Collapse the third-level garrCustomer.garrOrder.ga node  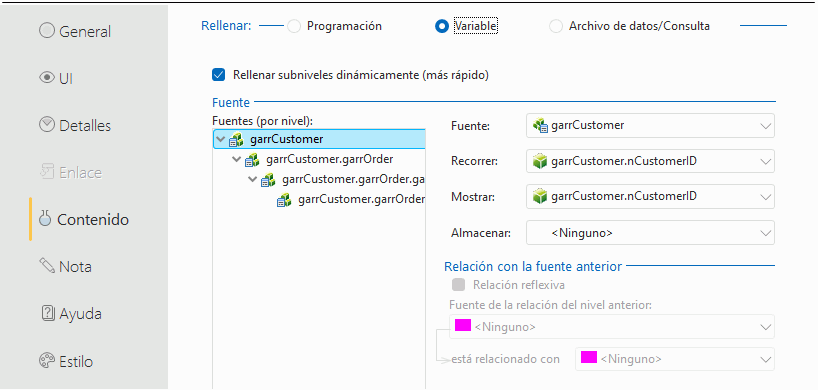point(253,180)
